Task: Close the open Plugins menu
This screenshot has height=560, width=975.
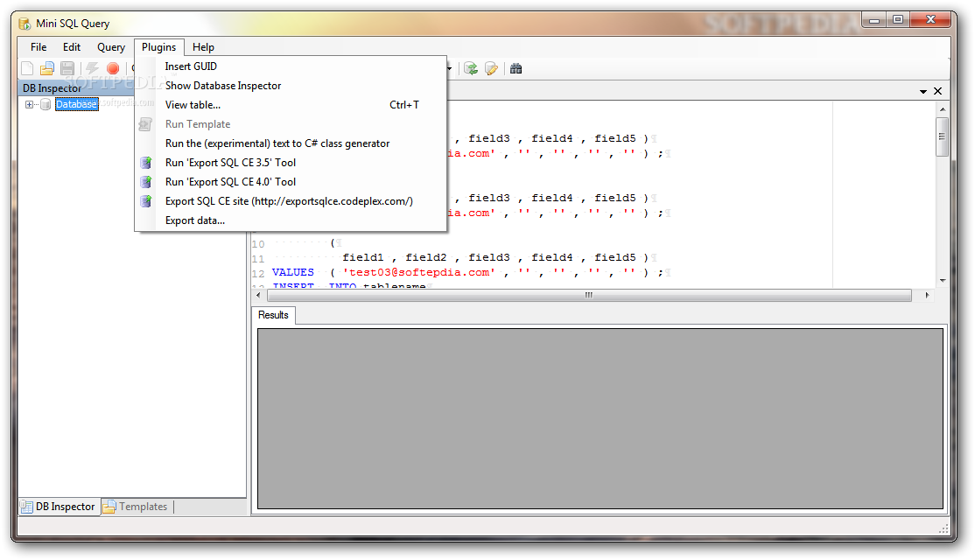Action: 158,47
